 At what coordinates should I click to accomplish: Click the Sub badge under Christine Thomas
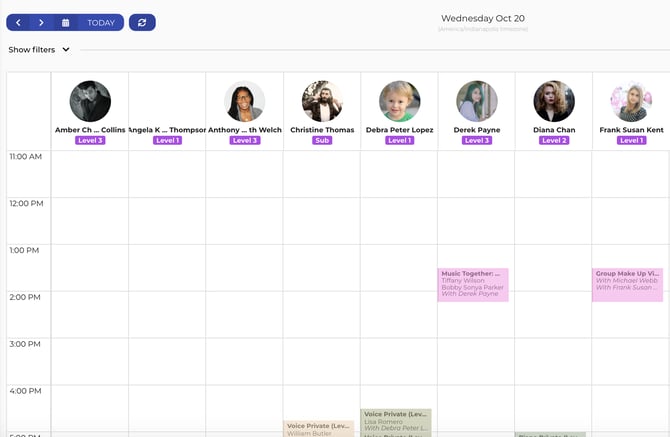(x=322, y=141)
